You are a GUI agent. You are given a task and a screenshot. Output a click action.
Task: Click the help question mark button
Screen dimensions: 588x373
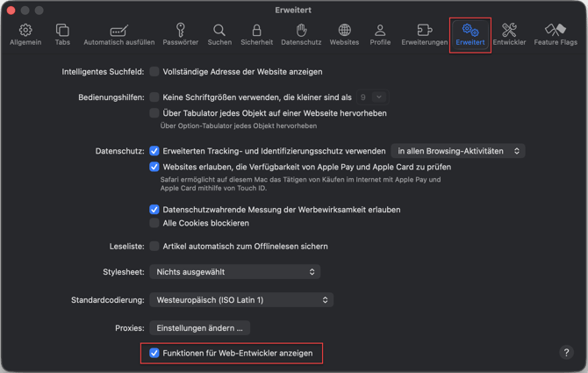pyautogui.click(x=566, y=353)
